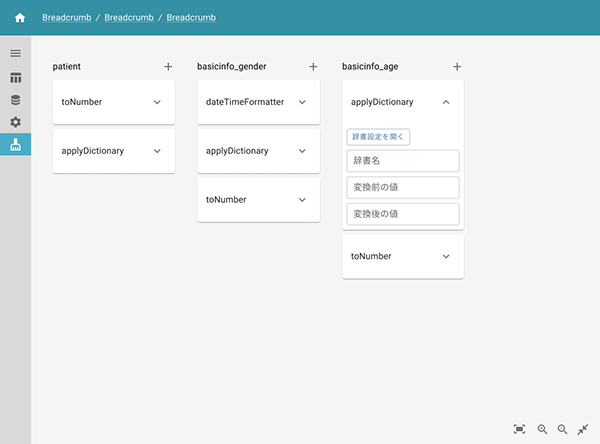Click the 辞書名 input field
Image resolution: width=600 pixels, height=444 pixels.
403,161
